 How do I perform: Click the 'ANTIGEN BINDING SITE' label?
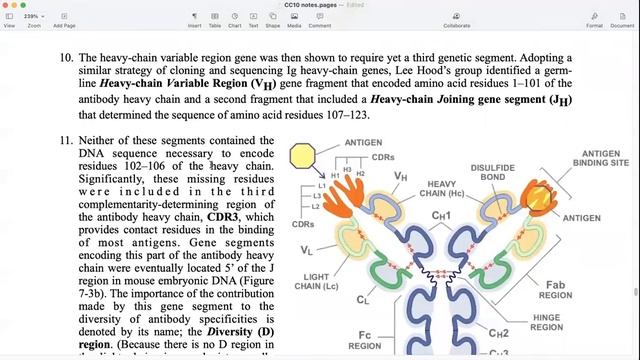click(601, 158)
